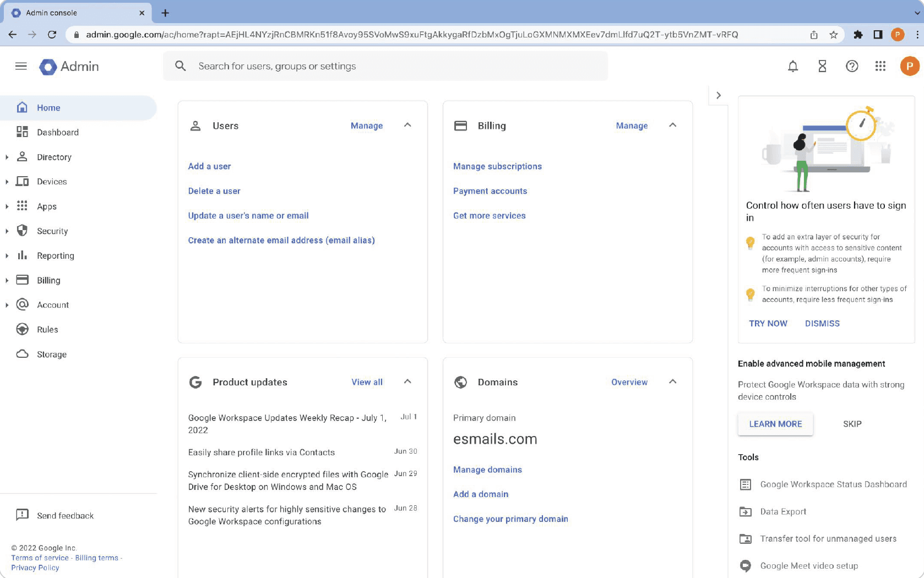
Task: Bookmark this page with the star icon
Action: pyautogui.click(x=833, y=35)
